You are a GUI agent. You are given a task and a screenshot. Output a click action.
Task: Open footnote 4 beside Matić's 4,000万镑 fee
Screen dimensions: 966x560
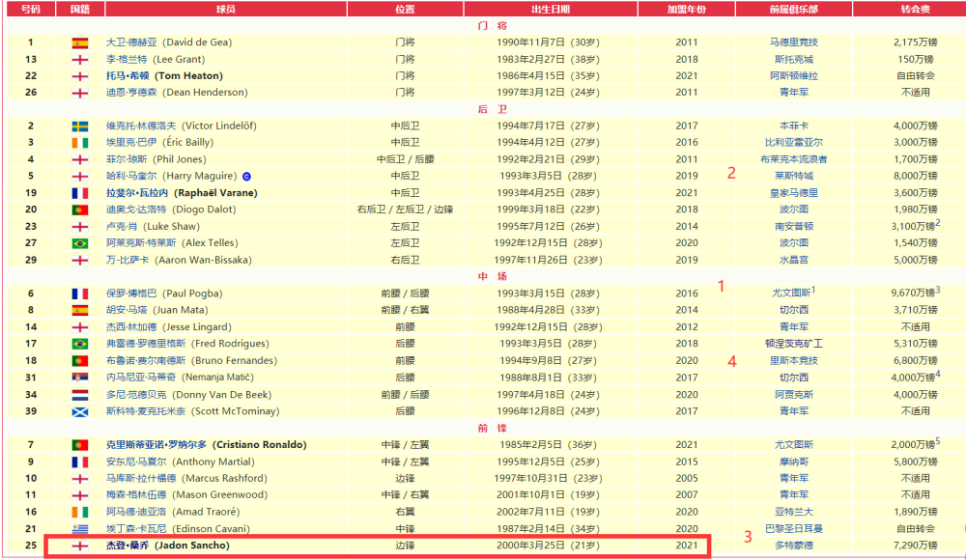pos(938,374)
